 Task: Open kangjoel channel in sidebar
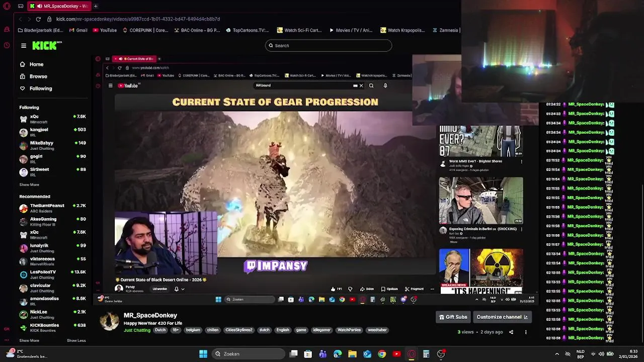coord(52,132)
